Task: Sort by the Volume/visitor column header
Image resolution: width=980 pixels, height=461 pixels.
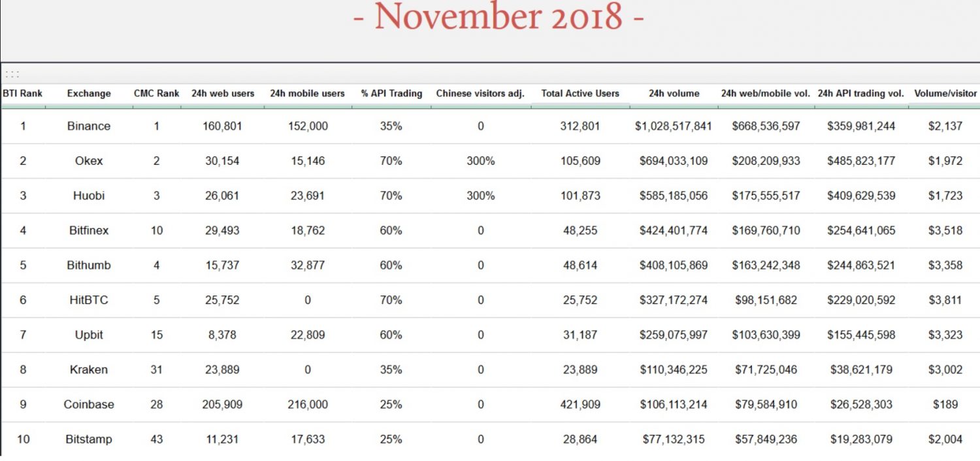Action: [x=945, y=94]
